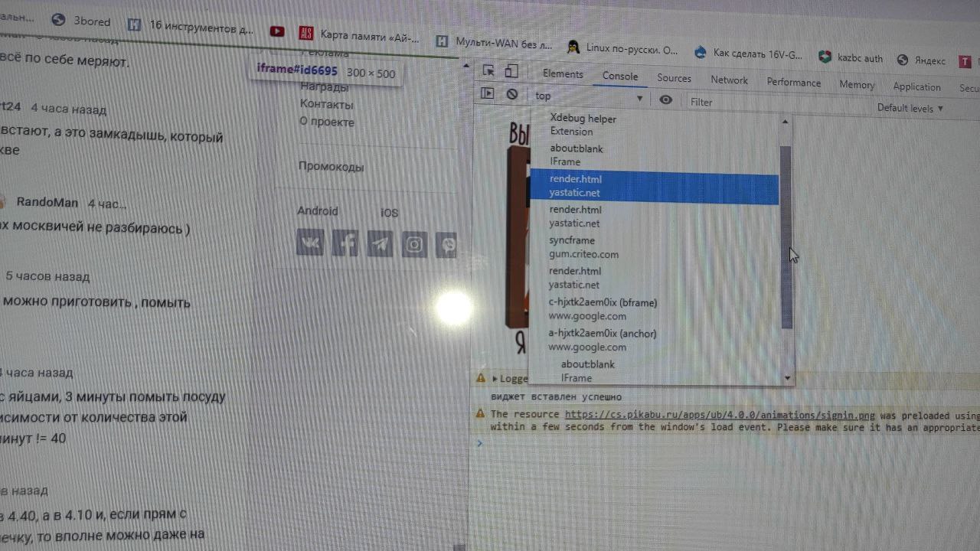The width and height of the screenshot is (980, 551).
Task: Show the console sidebar icon
Action: tap(487, 93)
